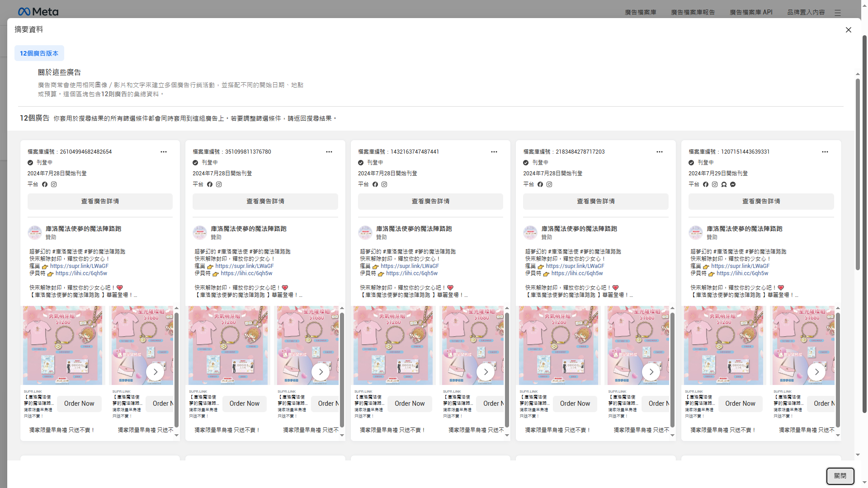Click Facebook platform icon on ad 351099811376780
The height and width of the screenshot is (488, 868).
tap(210, 184)
